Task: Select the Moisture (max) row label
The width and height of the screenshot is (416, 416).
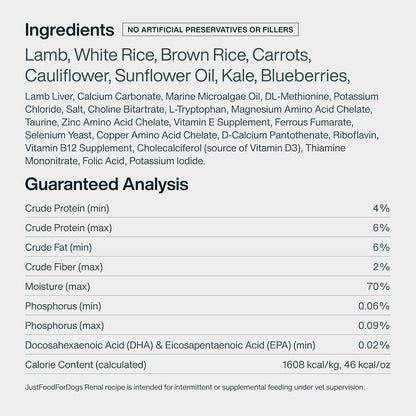Action: [58, 286]
